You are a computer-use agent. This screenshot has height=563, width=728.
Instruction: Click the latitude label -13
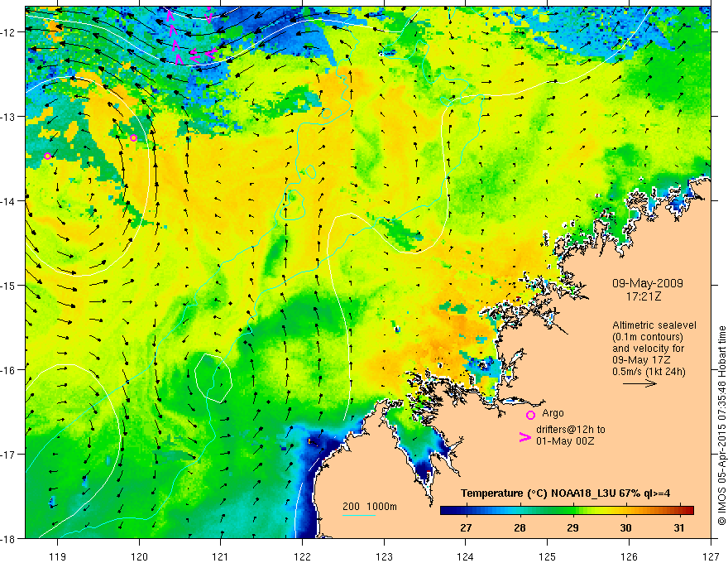8,117
